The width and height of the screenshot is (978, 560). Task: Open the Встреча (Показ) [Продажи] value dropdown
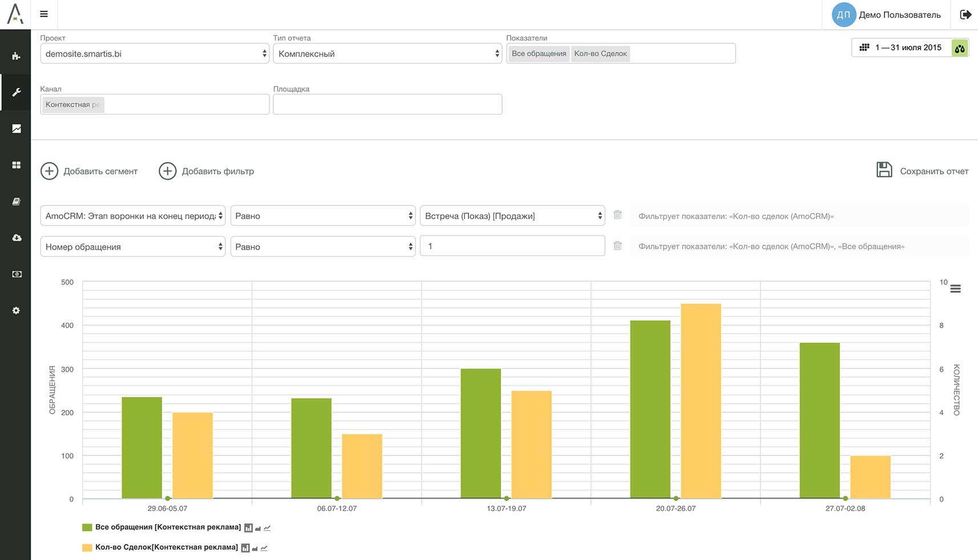[512, 216]
